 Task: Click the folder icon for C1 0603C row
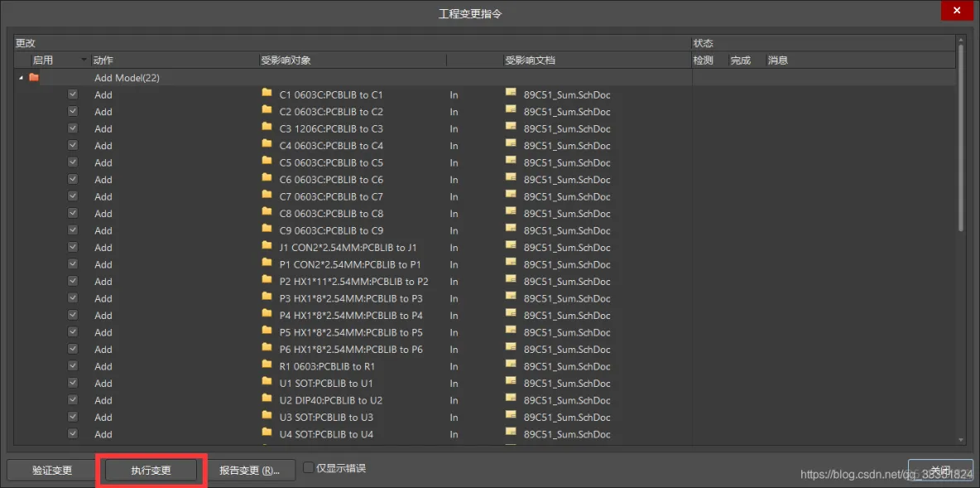click(267, 93)
